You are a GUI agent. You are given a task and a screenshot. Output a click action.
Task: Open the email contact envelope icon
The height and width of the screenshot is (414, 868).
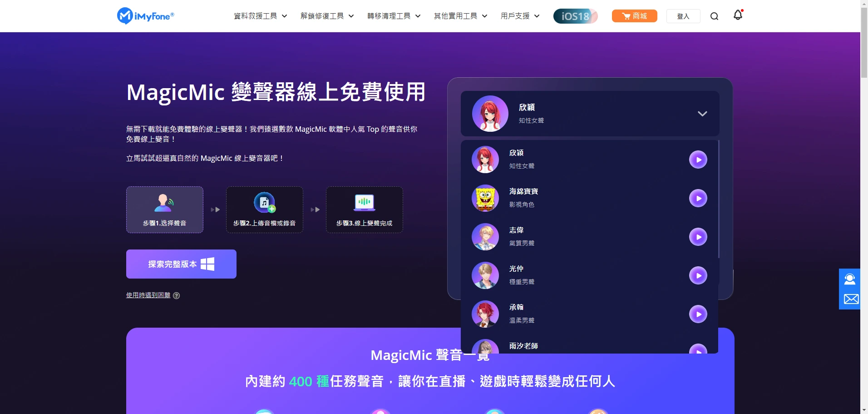coord(851,299)
